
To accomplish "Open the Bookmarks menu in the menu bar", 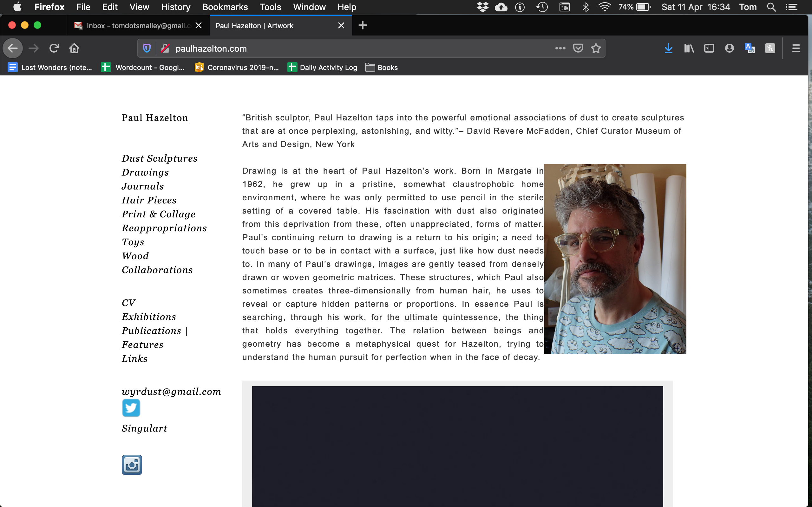I will click(x=225, y=7).
